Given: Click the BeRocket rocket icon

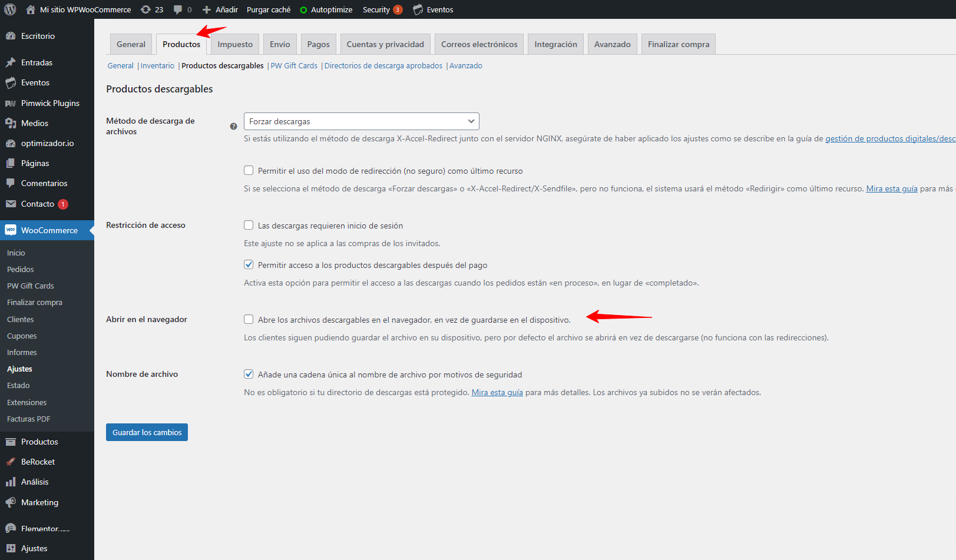Looking at the screenshot, I should (11, 462).
